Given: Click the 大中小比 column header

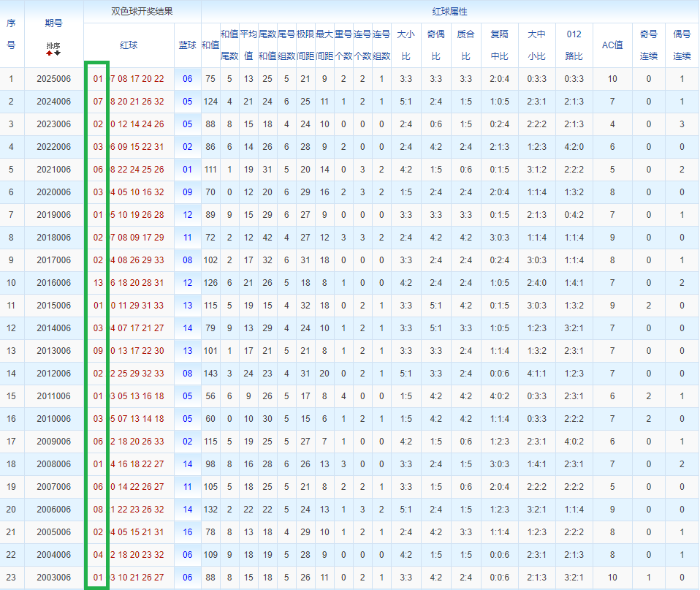Looking at the screenshot, I should (x=536, y=45).
